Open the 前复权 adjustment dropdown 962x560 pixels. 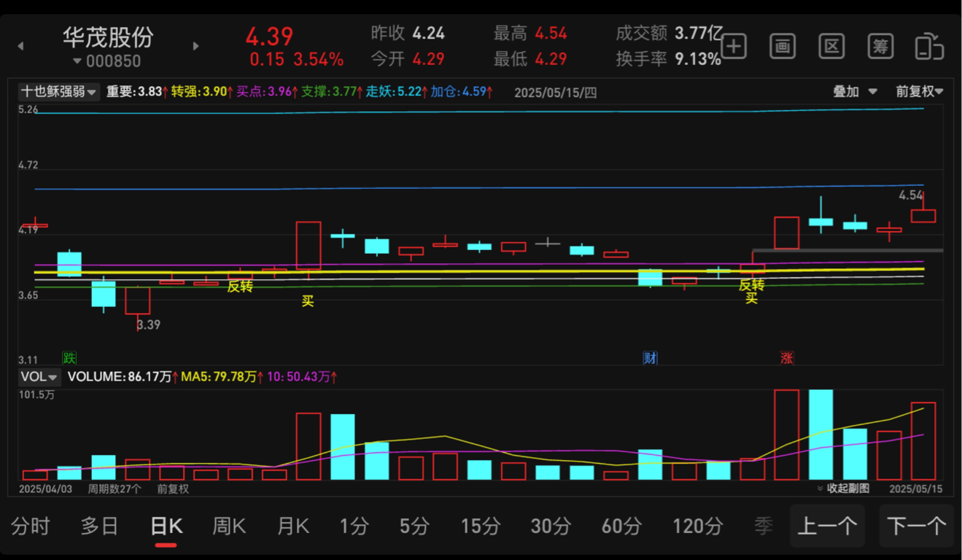(x=920, y=92)
